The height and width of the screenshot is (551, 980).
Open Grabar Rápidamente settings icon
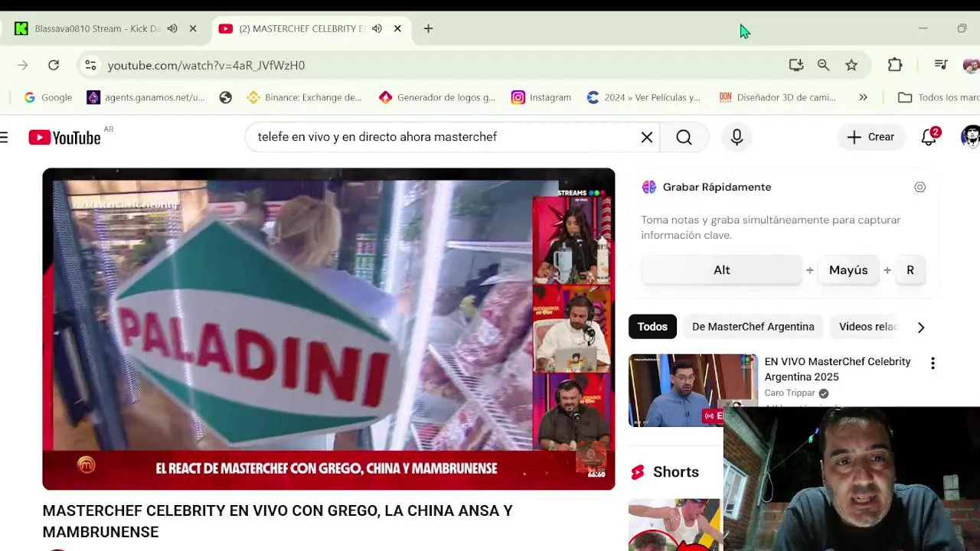pyautogui.click(x=920, y=187)
